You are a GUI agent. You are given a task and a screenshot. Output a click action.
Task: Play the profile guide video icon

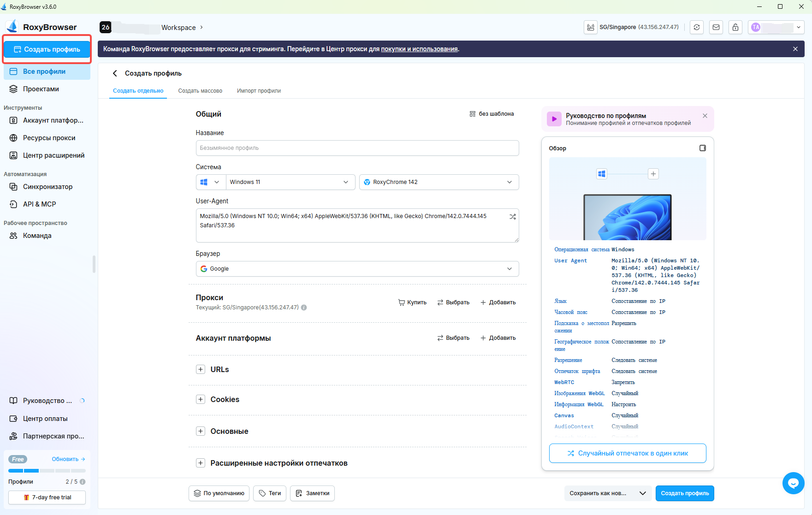tap(554, 119)
